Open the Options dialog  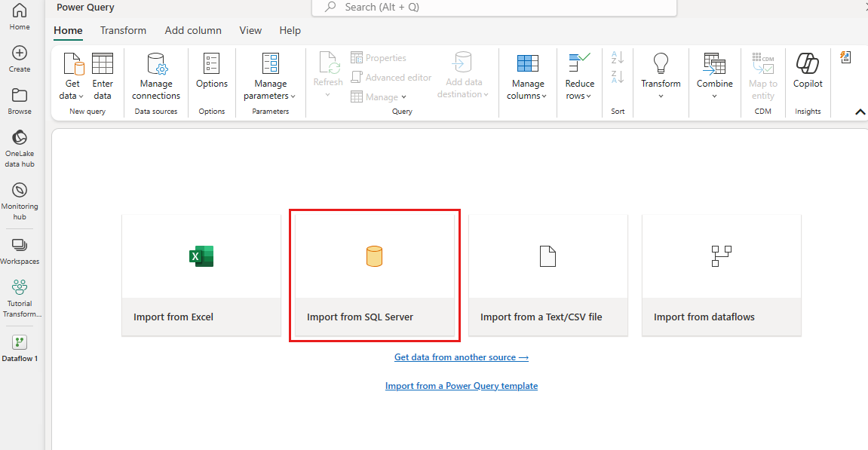[x=211, y=71]
